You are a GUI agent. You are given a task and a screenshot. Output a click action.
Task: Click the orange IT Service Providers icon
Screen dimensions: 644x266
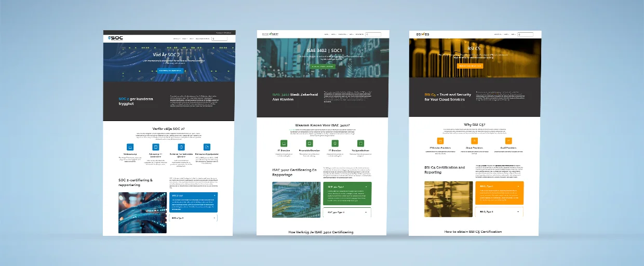[x=440, y=141]
